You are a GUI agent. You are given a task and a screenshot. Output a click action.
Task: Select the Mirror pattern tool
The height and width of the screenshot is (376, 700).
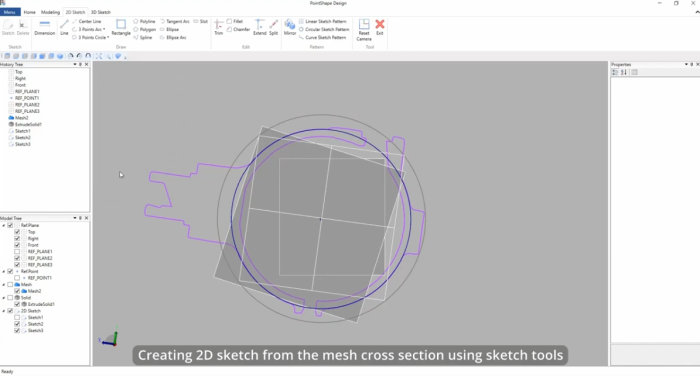point(290,27)
